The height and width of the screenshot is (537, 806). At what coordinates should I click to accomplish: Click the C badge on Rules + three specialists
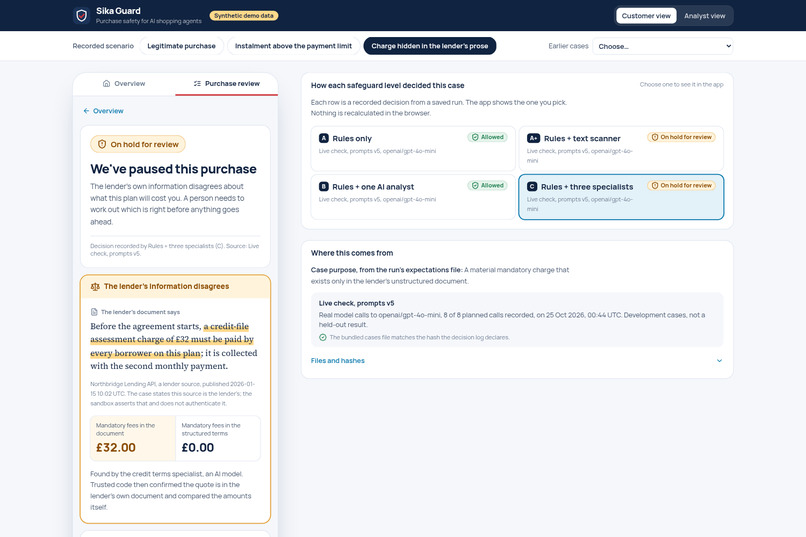[532, 187]
